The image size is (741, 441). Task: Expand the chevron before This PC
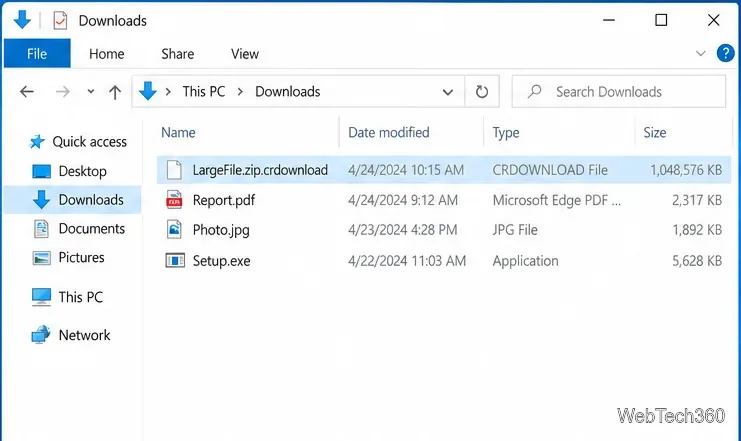(x=168, y=91)
